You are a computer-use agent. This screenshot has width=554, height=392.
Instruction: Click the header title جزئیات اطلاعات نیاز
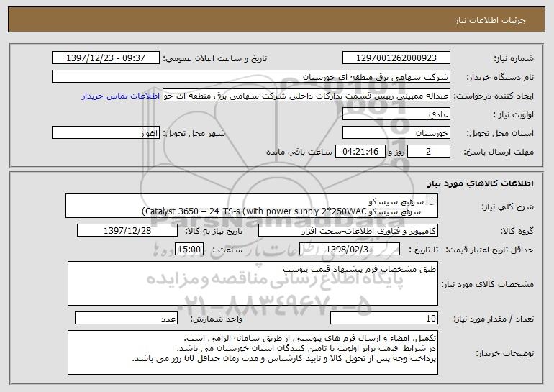490,20
